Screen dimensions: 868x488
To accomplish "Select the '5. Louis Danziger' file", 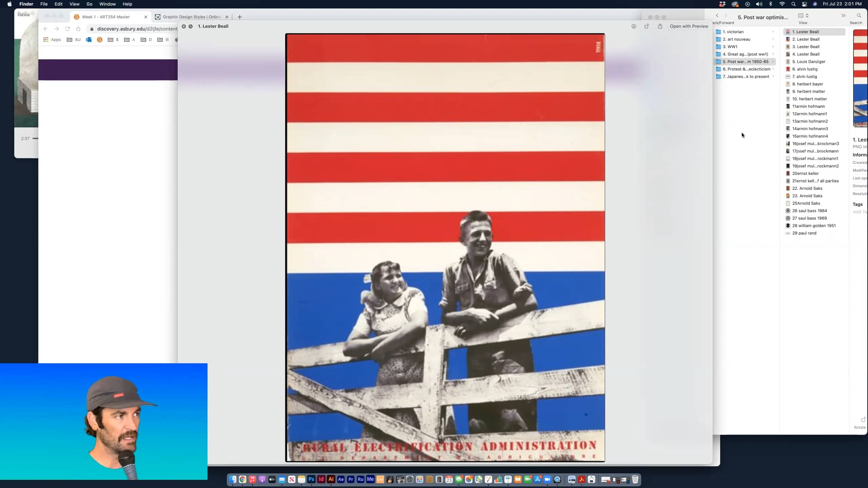I will pyautogui.click(x=809, y=61).
